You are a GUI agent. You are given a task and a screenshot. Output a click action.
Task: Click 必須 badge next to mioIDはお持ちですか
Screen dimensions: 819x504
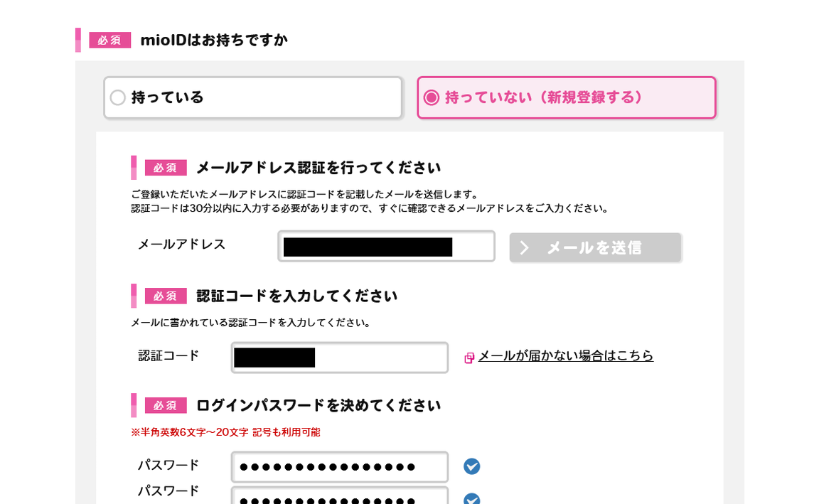[109, 40]
